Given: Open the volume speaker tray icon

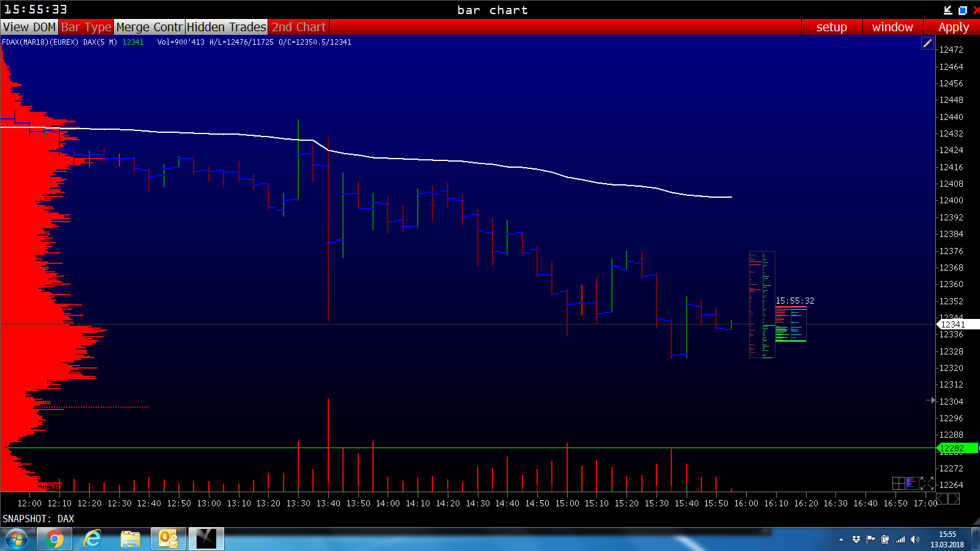Looking at the screenshot, I should (915, 539).
